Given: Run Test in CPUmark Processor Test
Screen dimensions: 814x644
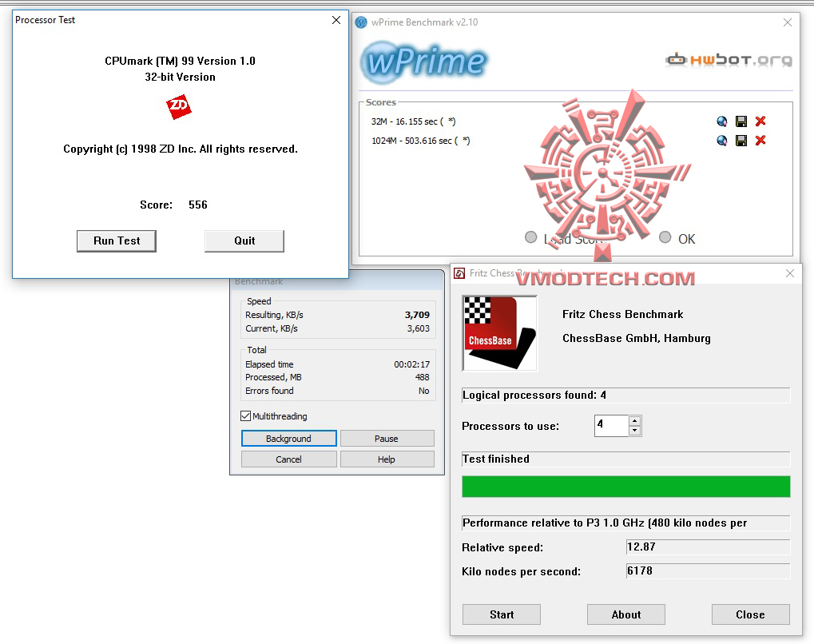Looking at the screenshot, I should (117, 241).
